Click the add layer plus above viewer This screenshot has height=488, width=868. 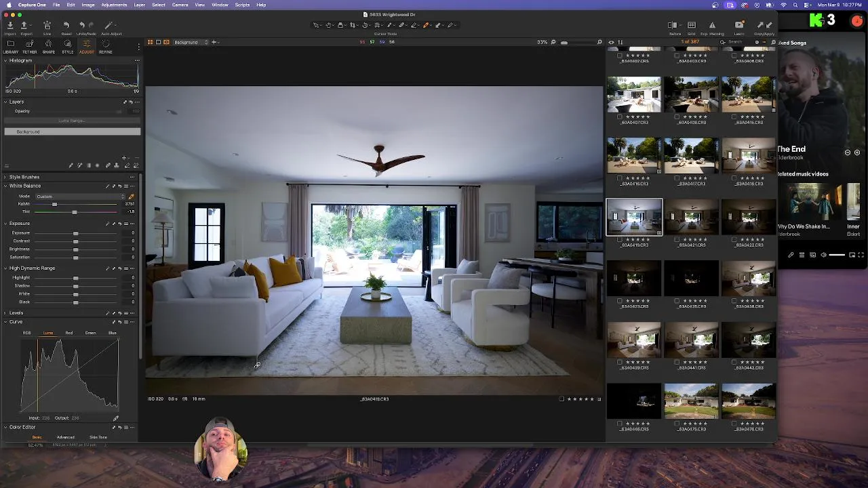click(x=214, y=42)
